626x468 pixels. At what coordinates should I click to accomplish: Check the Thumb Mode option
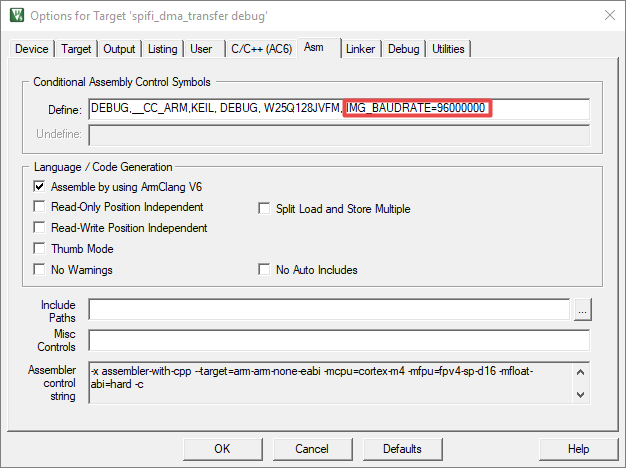click(40, 249)
